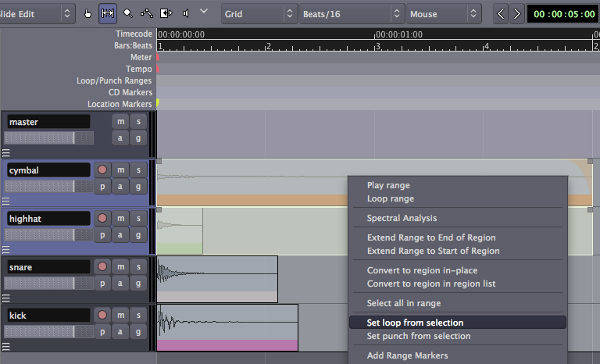Select the Grab mode hand tool
This screenshot has height=364, width=600.
click(x=88, y=14)
